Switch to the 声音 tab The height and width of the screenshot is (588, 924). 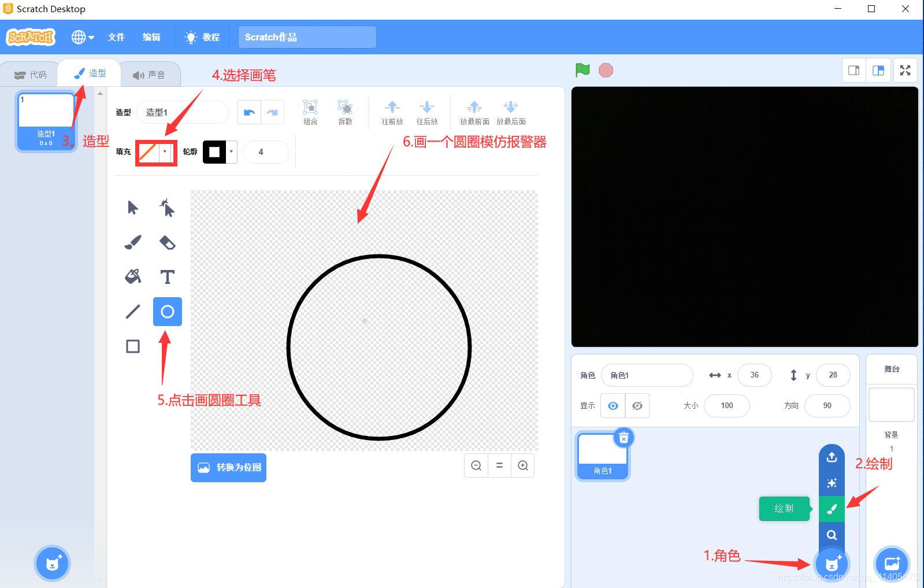coord(149,75)
